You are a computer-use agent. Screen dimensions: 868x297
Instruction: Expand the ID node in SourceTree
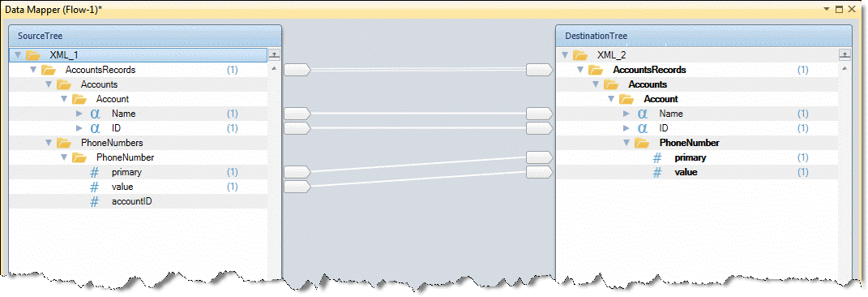coord(79,128)
